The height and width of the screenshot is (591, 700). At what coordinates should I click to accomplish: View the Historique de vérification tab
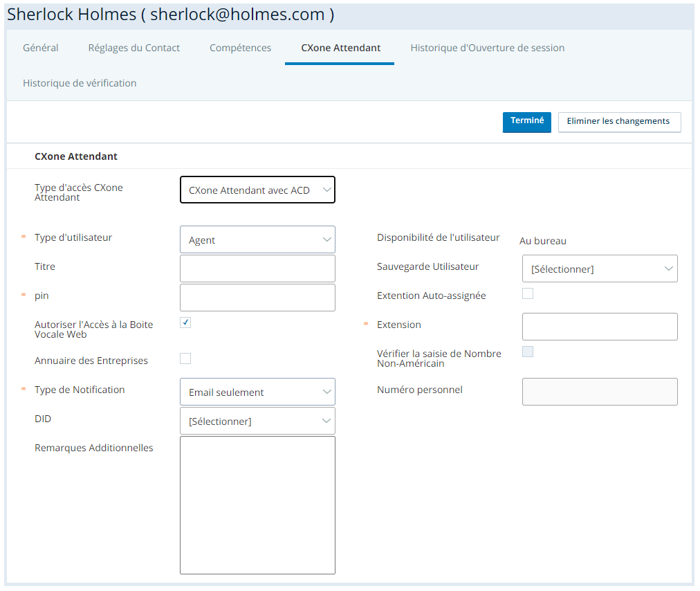click(80, 83)
